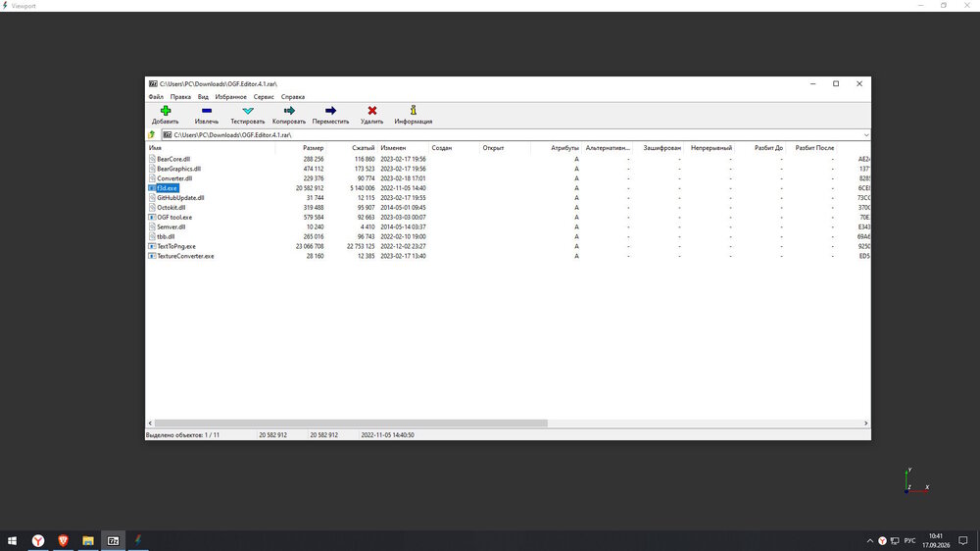Click the horizontal scrollbar right arrow

tap(865, 424)
